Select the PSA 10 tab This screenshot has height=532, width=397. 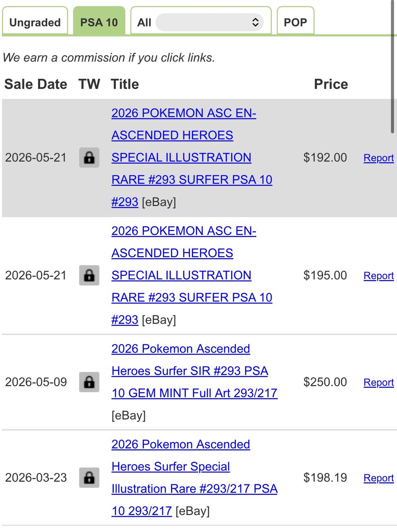click(99, 22)
